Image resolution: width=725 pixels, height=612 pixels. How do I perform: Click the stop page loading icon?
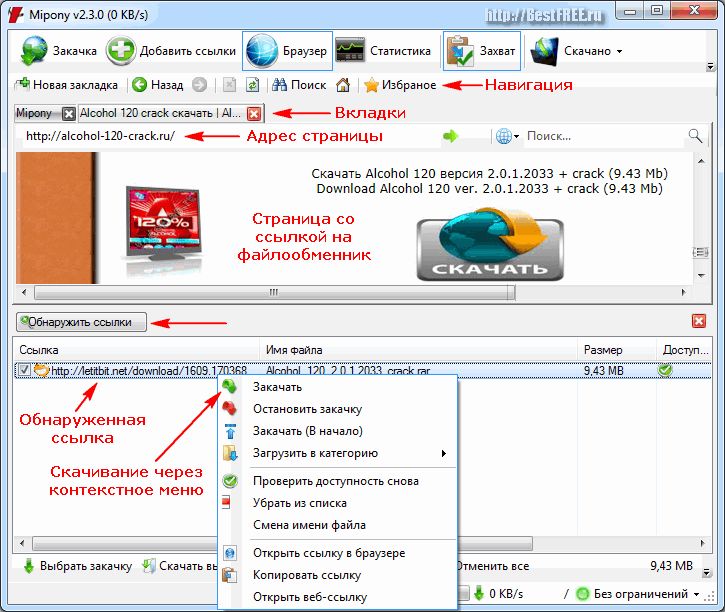tap(229, 85)
